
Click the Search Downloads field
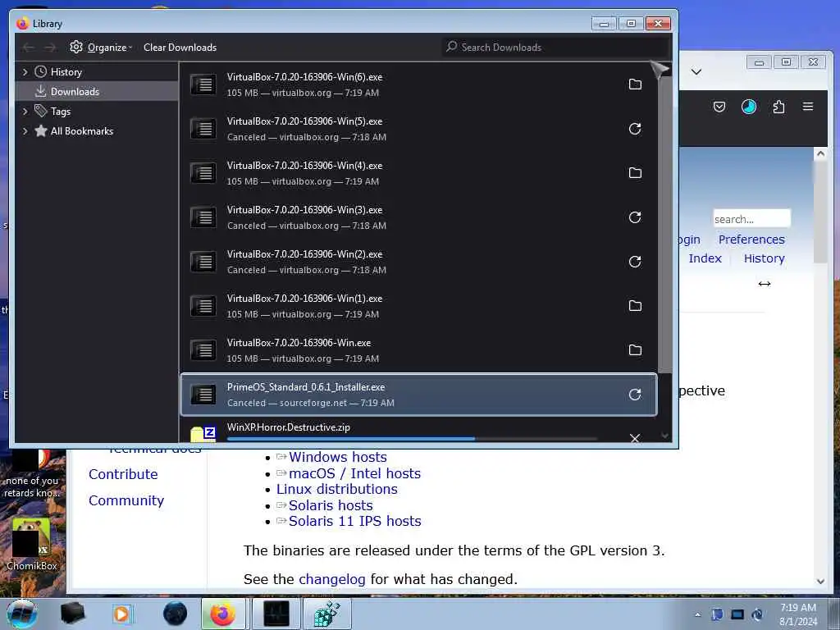pyautogui.click(x=556, y=47)
